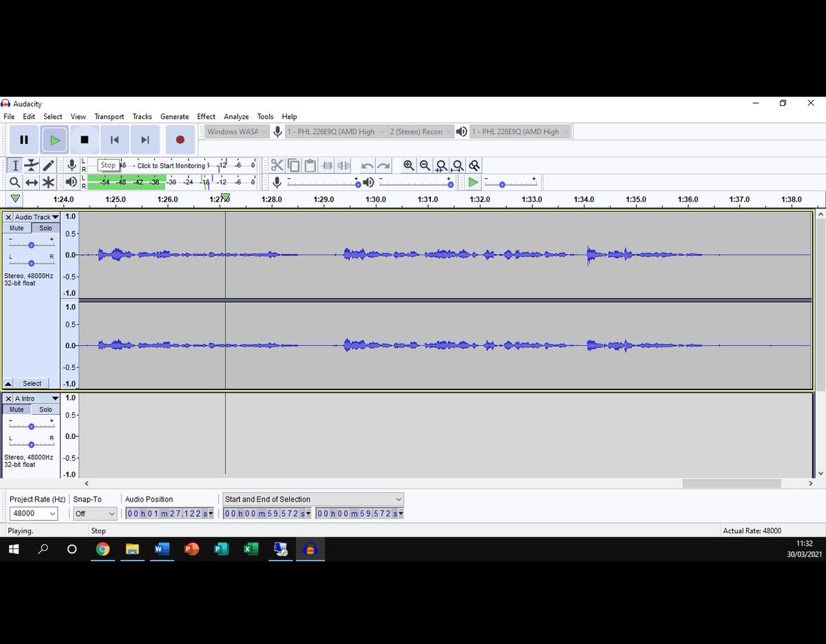Open the Transport menu
Viewport: 826px width, 644px height.
pos(109,116)
